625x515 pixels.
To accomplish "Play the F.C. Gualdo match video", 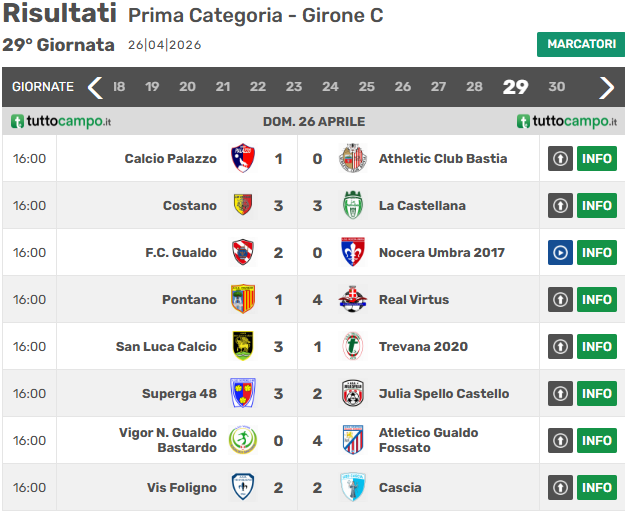I will click(x=560, y=252).
